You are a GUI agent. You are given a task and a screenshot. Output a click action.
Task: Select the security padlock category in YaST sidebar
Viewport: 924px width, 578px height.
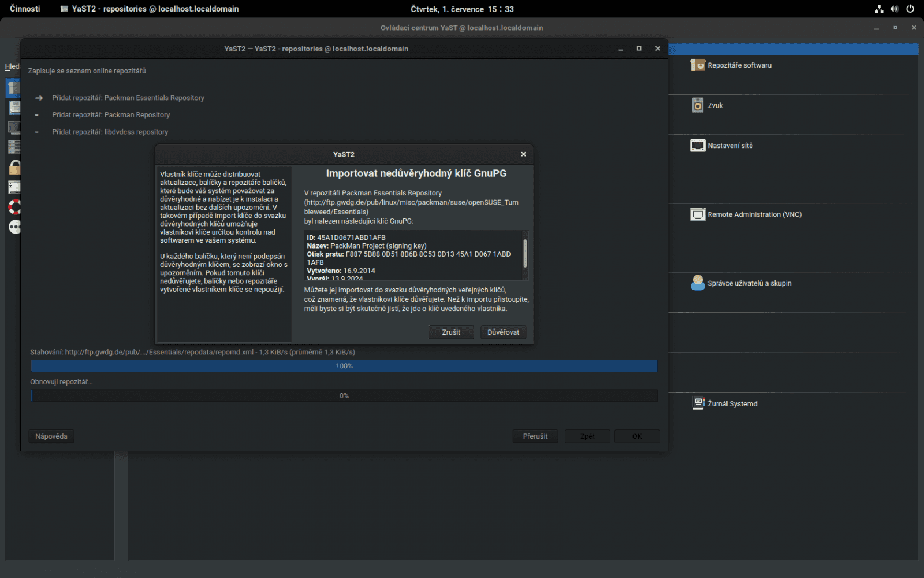click(14, 166)
